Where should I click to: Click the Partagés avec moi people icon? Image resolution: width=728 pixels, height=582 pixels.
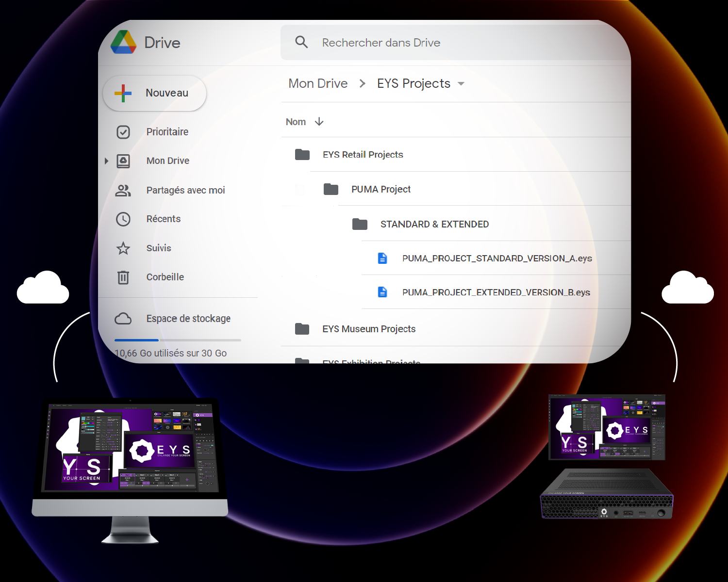click(123, 191)
